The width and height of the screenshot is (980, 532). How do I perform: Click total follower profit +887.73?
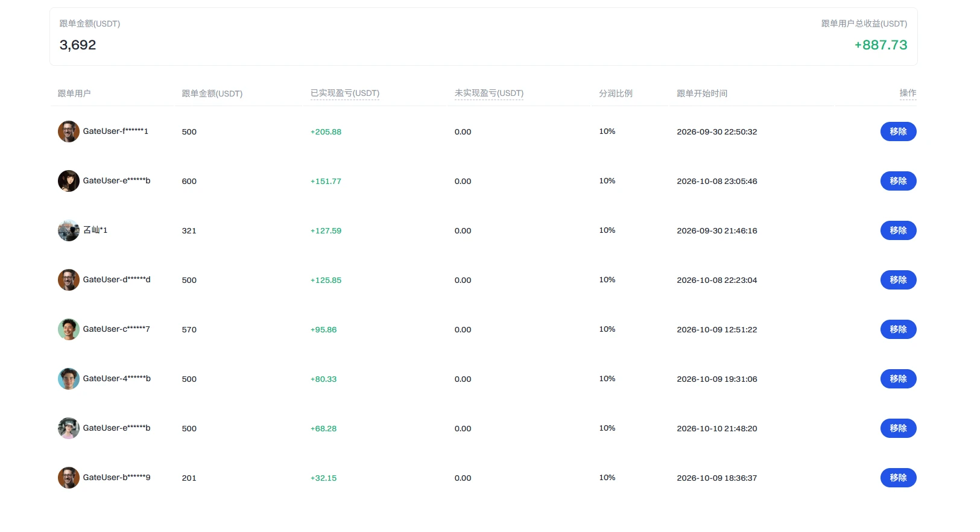[x=880, y=45]
